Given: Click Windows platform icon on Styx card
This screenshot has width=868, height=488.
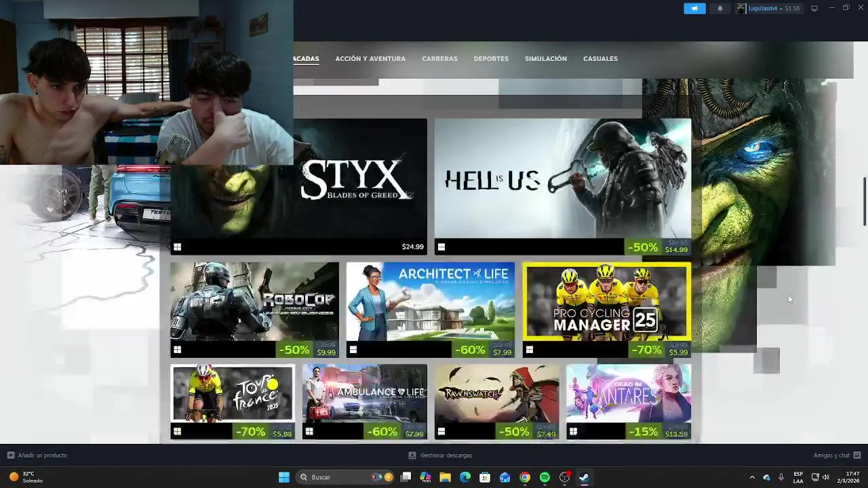Looking at the screenshot, I should pos(177,247).
